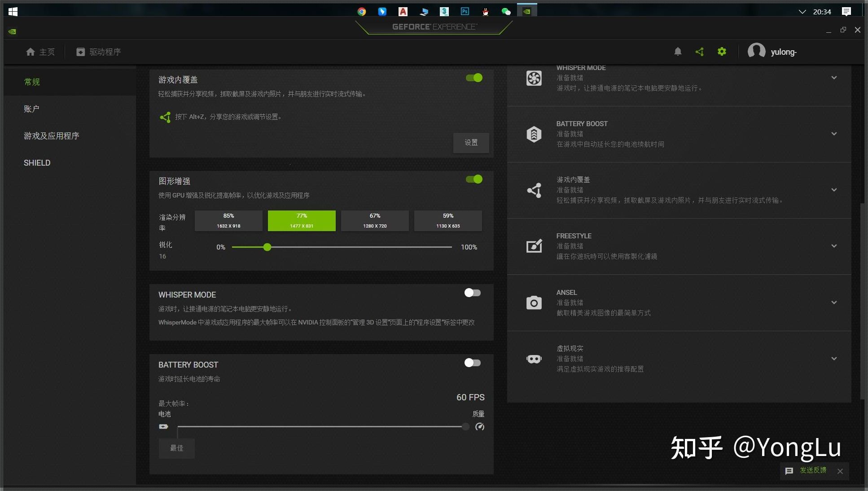Viewport: 868px width, 491px height.
Task: Click the 最佳 button
Action: (176, 448)
